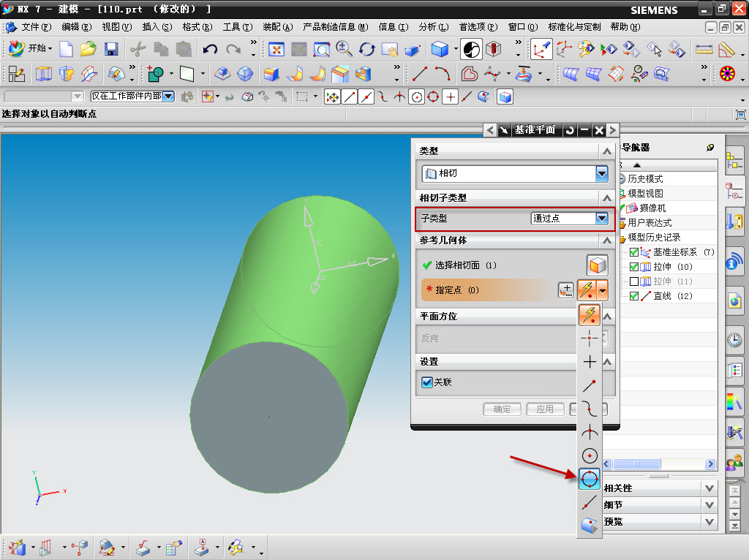Image resolution: width=749 pixels, height=560 pixels.
Task: Toggle the Associative (关联) checkbox
Action: click(427, 382)
